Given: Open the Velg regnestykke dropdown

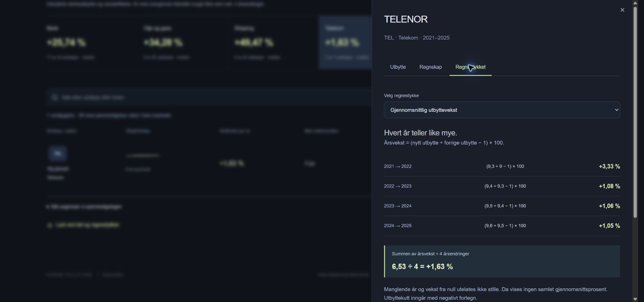Looking at the screenshot, I should tap(502, 110).
